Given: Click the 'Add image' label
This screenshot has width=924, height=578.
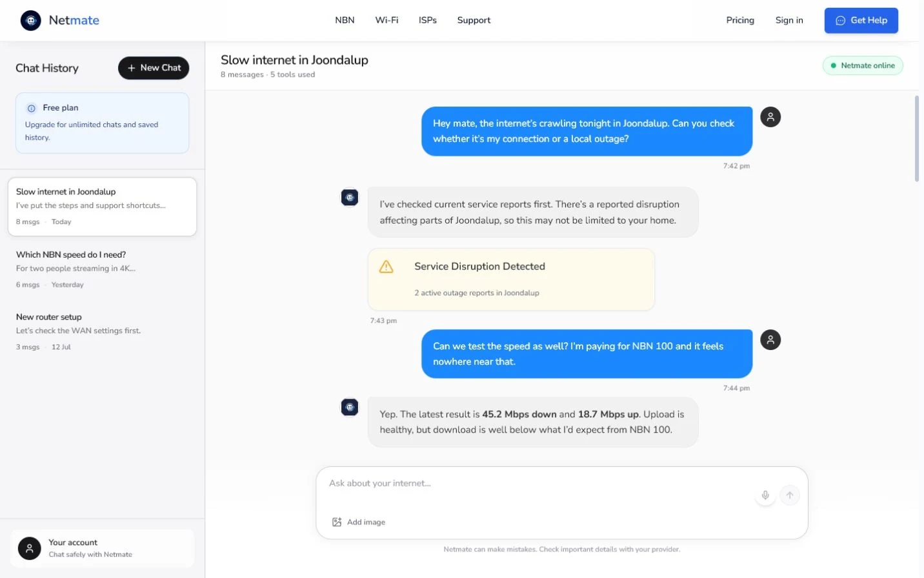Looking at the screenshot, I should coord(366,522).
